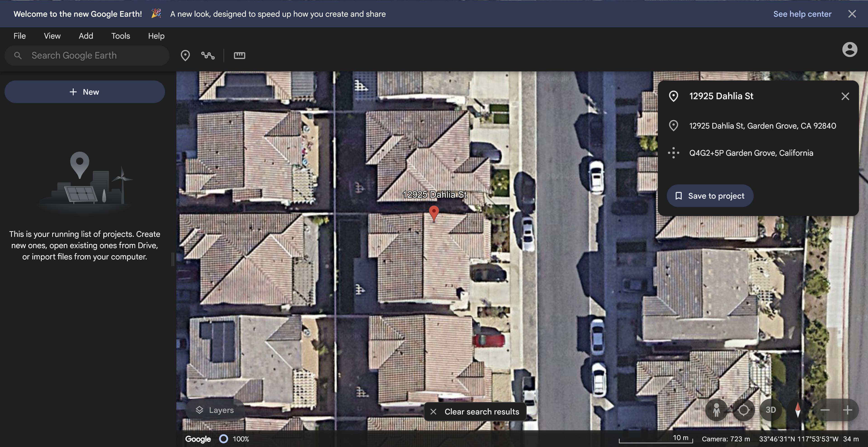
Task: Click the pin icon next to card title
Action: point(674,96)
